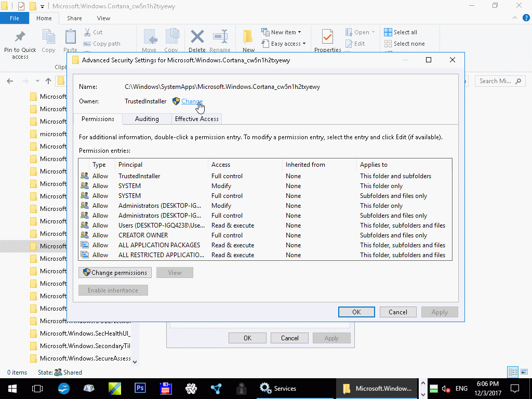
Task: Open Task View on taskbar
Action: (x=37, y=389)
